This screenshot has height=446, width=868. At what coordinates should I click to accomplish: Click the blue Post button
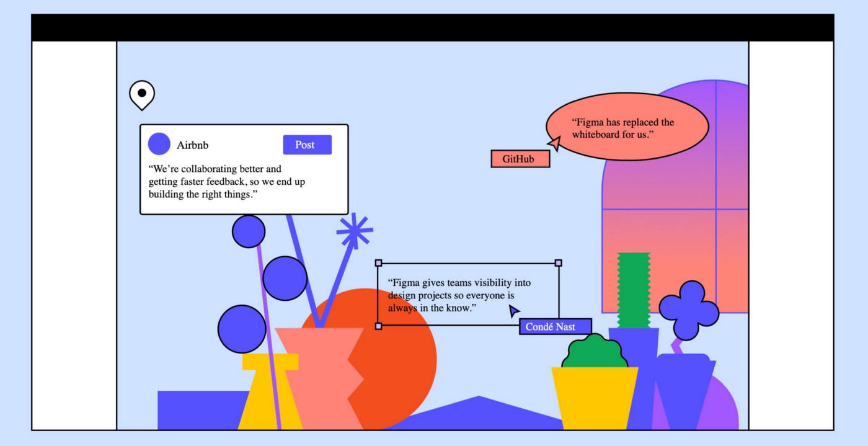[x=308, y=145]
